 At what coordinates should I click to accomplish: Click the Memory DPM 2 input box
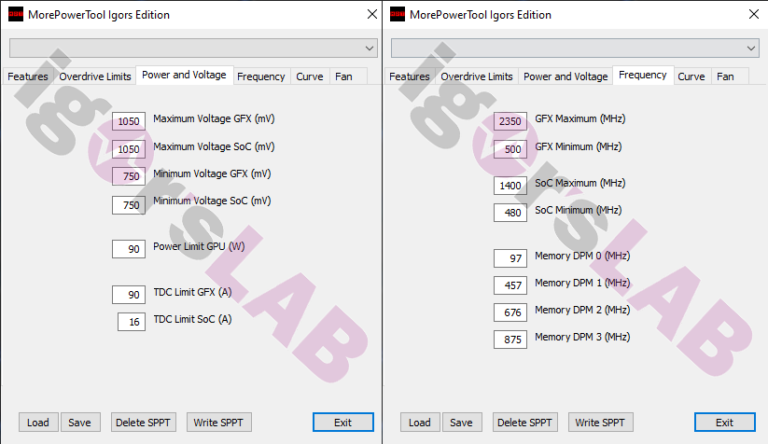[x=510, y=312]
